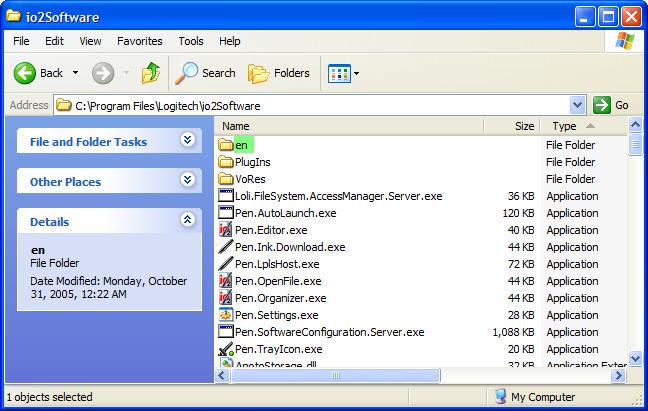The width and height of the screenshot is (648, 411).
Task: Click the Pen.Settings.exe icon
Action: click(x=226, y=315)
